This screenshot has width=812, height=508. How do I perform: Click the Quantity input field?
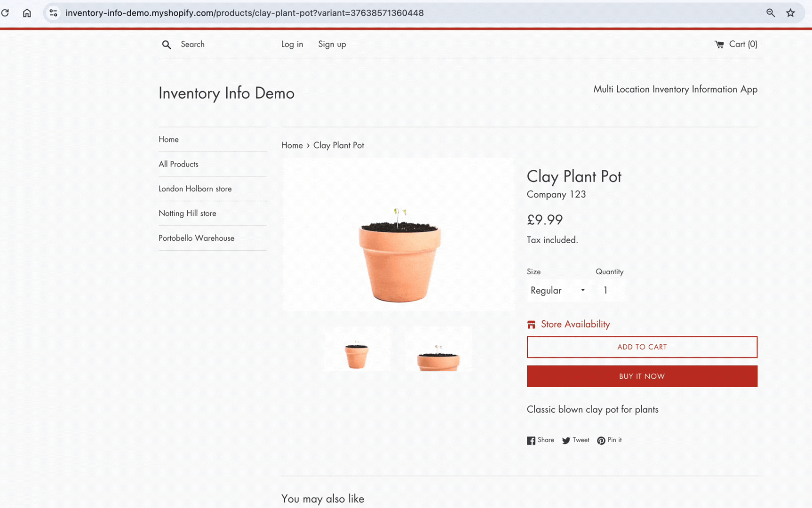coord(610,290)
